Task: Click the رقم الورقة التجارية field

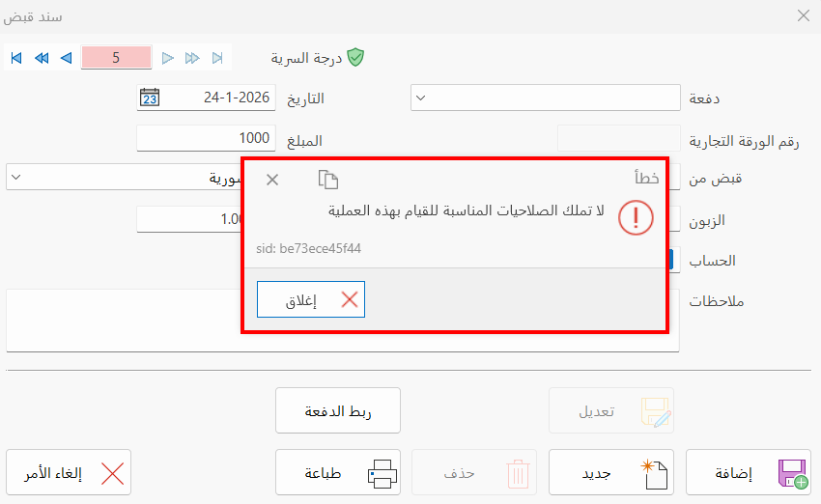Action: 619,138
